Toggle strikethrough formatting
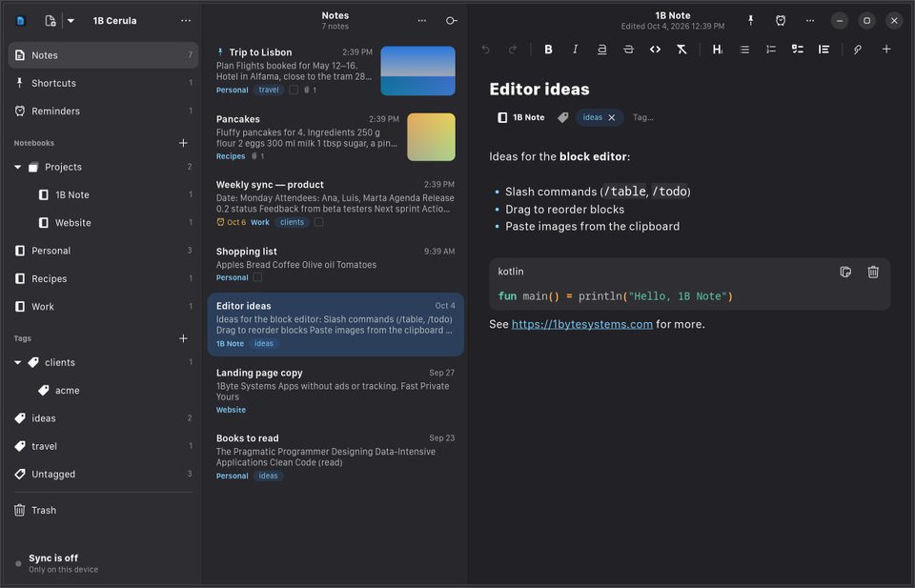This screenshot has width=915, height=588. click(628, 50)
